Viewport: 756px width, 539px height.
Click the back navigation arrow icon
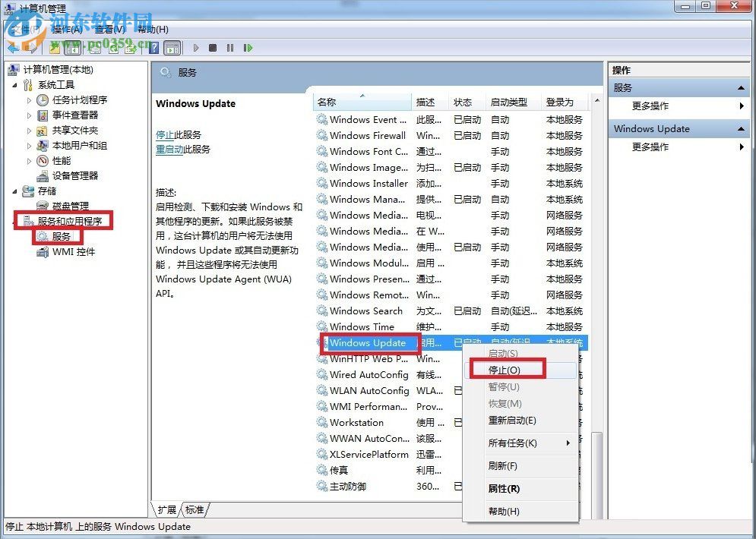13,48
